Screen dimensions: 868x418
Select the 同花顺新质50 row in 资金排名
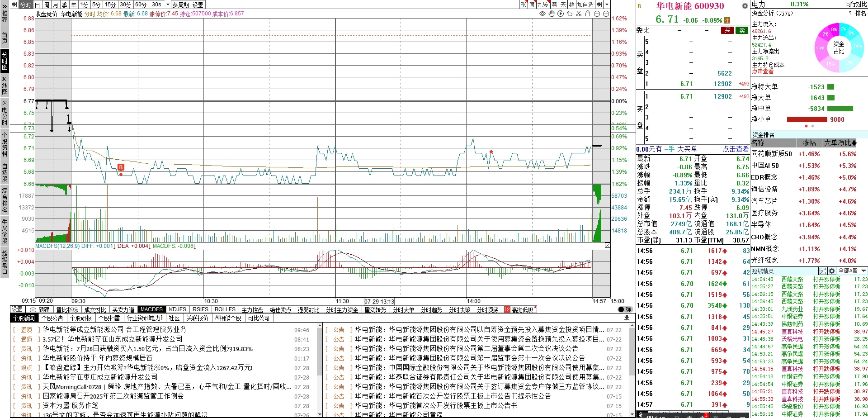pyautogui.click(x=808, y=154)
